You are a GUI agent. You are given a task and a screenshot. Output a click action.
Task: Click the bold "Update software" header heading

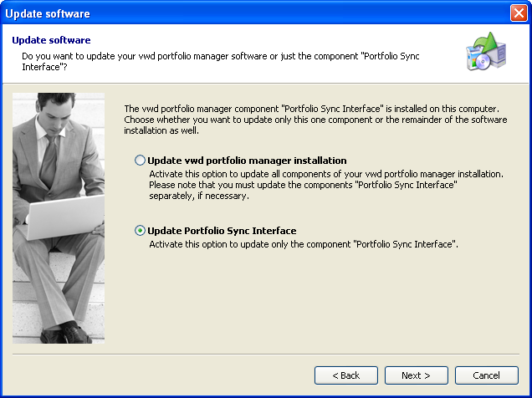51,40
